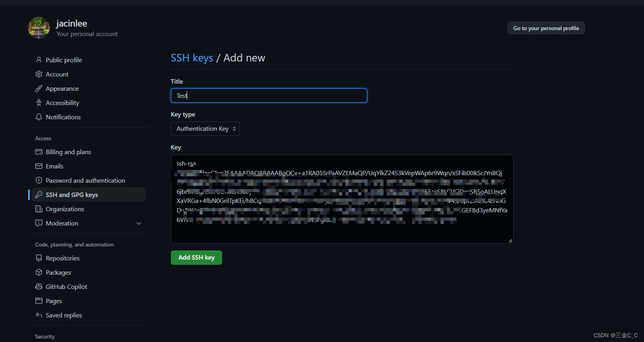Viewport: 644px width, 342px height.
Task: Focus the Title input field
Action: (269, 96)
